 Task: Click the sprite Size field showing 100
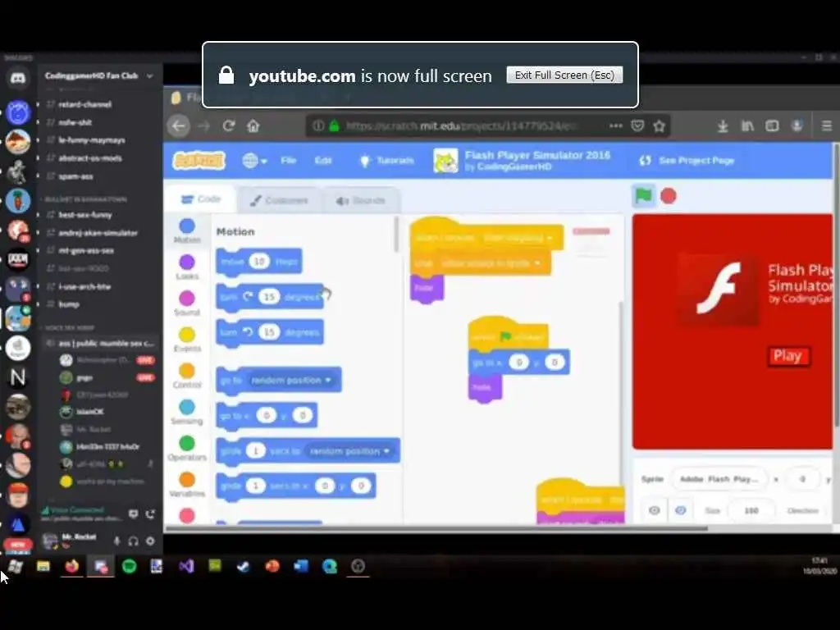751,510
